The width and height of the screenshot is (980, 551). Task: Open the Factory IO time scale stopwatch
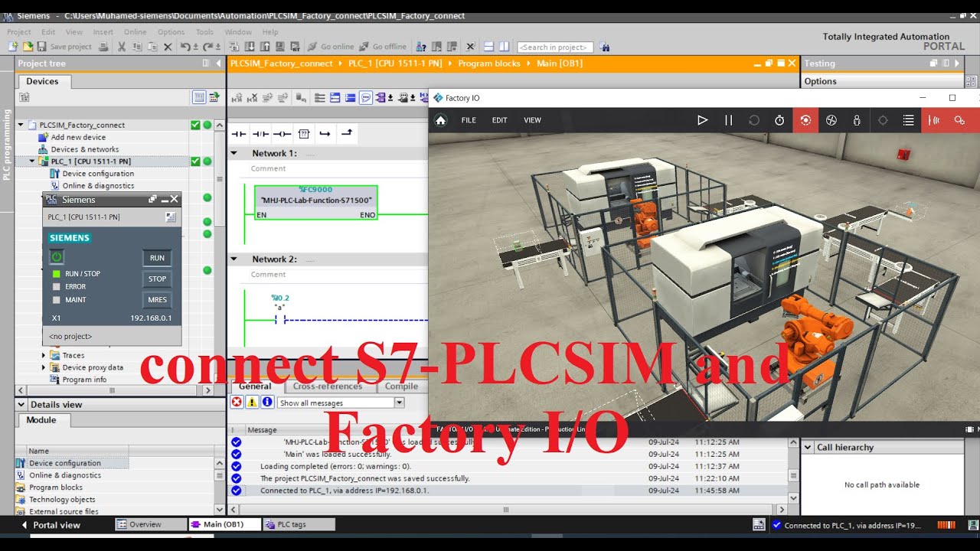click(779, 120)
